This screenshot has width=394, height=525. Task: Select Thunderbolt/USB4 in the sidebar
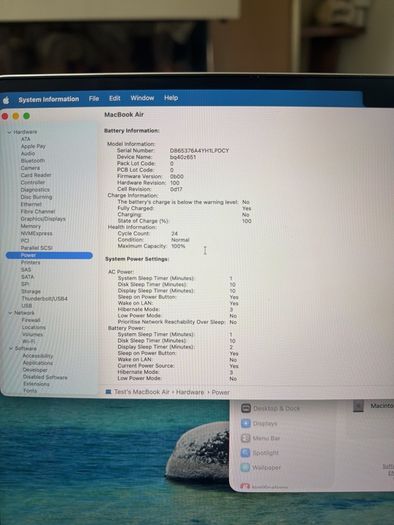tap(45, 299)
